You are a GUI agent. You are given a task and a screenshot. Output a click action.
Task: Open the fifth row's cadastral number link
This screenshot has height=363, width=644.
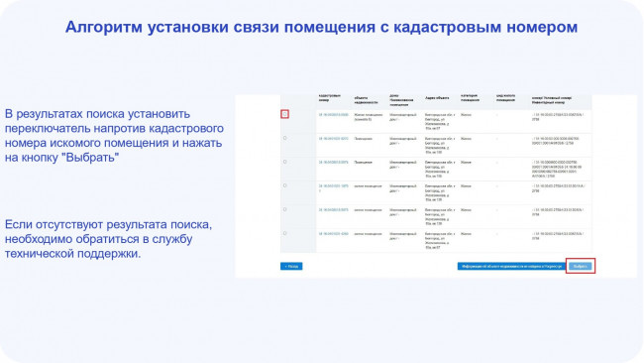(x=334, y=210)
